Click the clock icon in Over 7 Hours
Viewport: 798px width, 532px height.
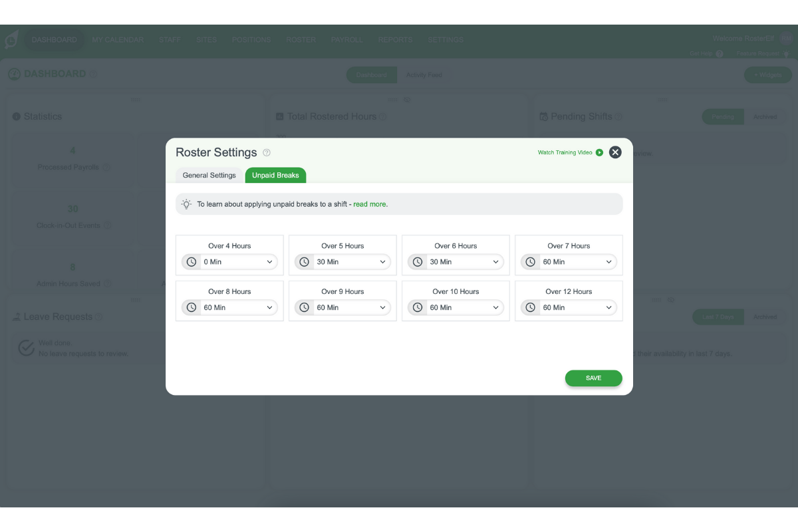531,262
